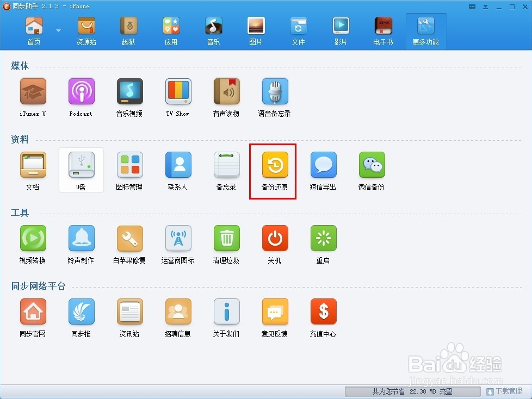Viewport: 532px width, 399px height.
Task: Switch to the 应用 apps tab
Action: coord(171,31)
